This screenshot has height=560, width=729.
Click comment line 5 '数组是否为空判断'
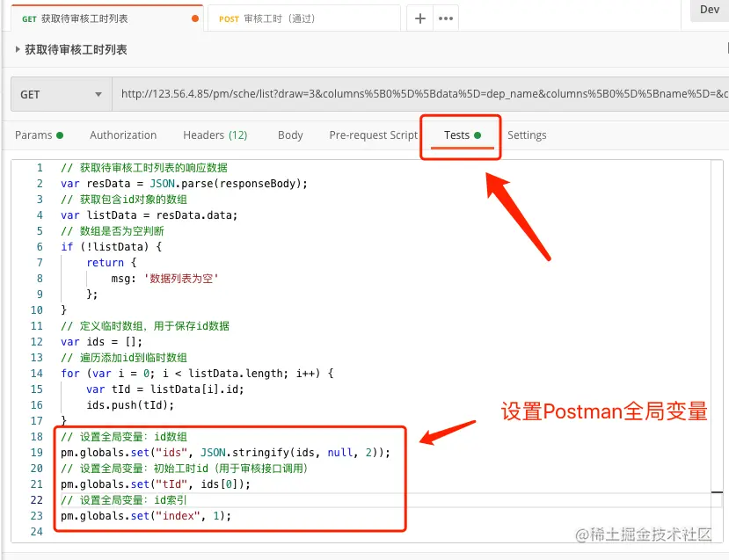(x=122, y=231)
